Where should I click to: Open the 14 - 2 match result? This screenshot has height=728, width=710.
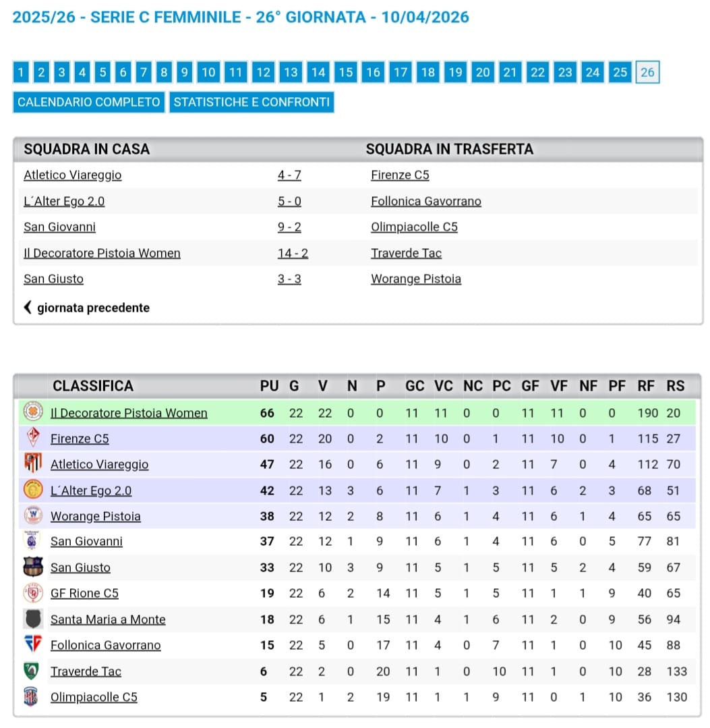293,253
